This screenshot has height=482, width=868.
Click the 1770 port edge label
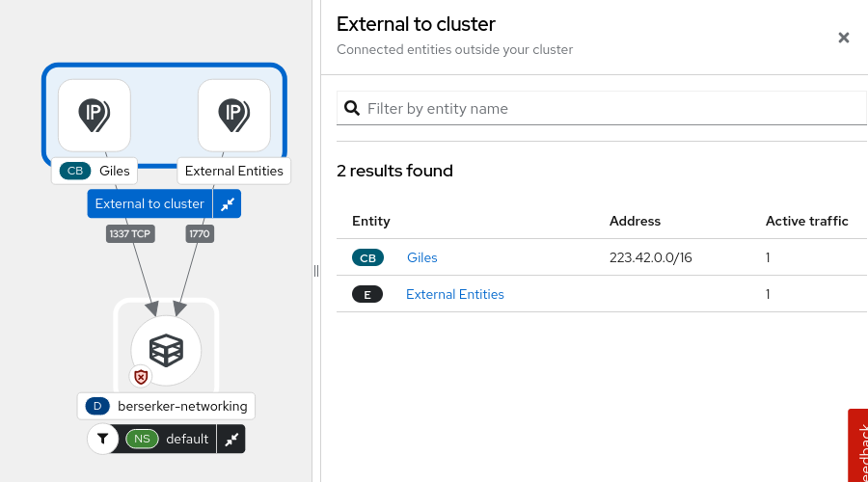(200, 233)
